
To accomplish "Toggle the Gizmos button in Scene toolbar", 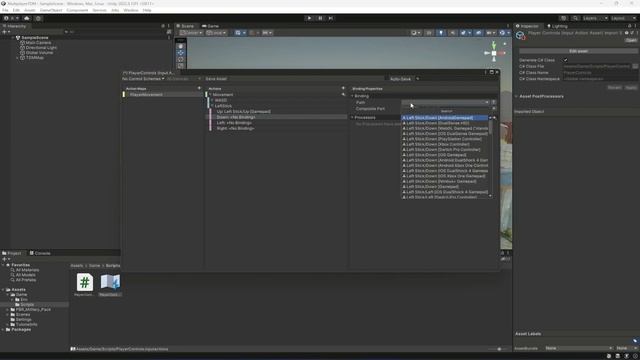I will (x=503, y=33).
